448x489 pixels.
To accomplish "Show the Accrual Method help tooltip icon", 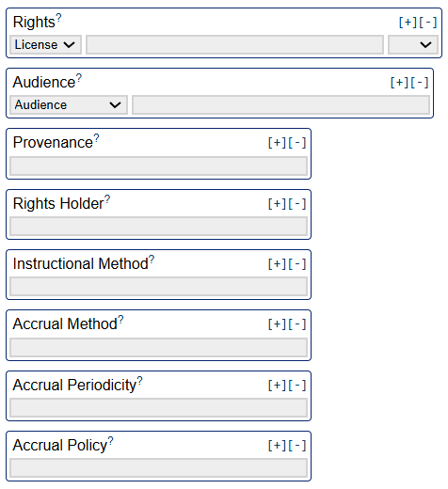I will [120, 320].
